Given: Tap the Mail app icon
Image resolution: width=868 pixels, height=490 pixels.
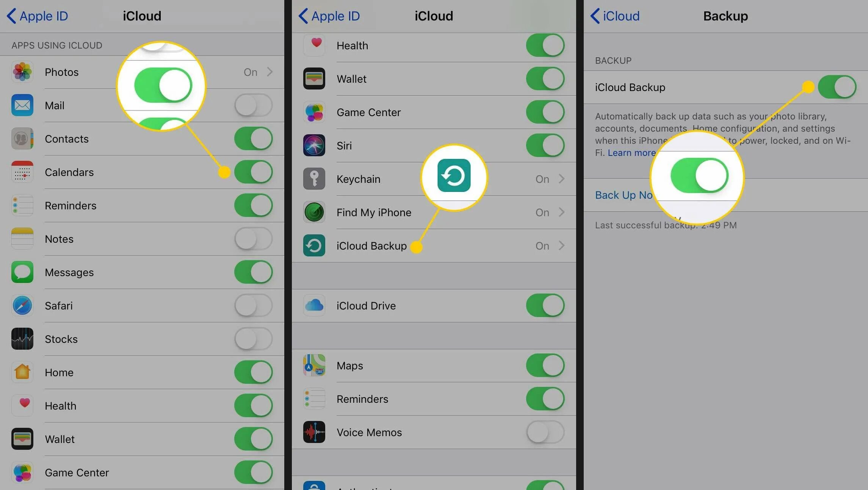Looking at the screenshot, I should [22, 105].
